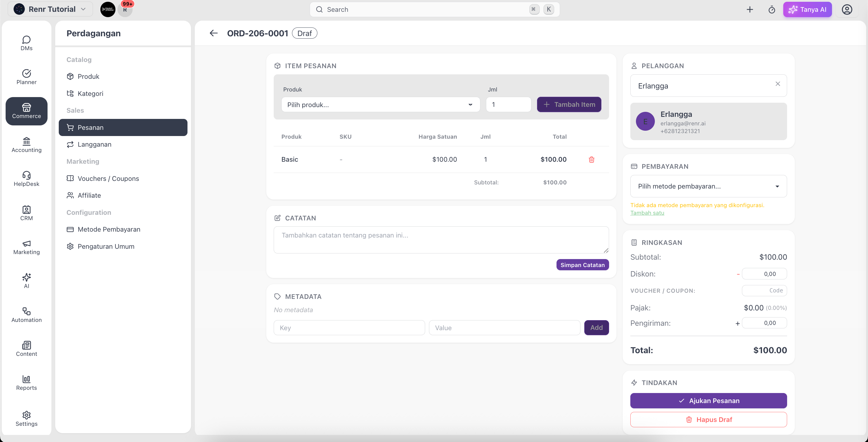Open the Reports module
Screen dimensions: 868x442
tap(26, 383)
